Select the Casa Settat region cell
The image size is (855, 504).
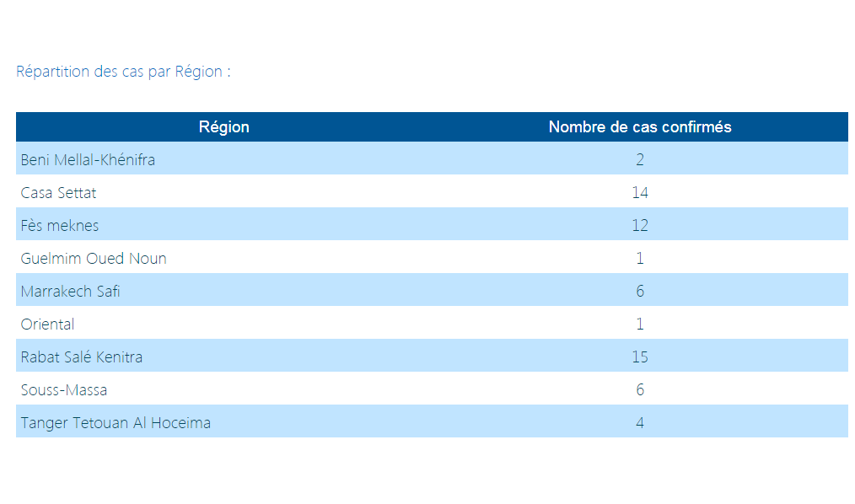coord(58,193)
